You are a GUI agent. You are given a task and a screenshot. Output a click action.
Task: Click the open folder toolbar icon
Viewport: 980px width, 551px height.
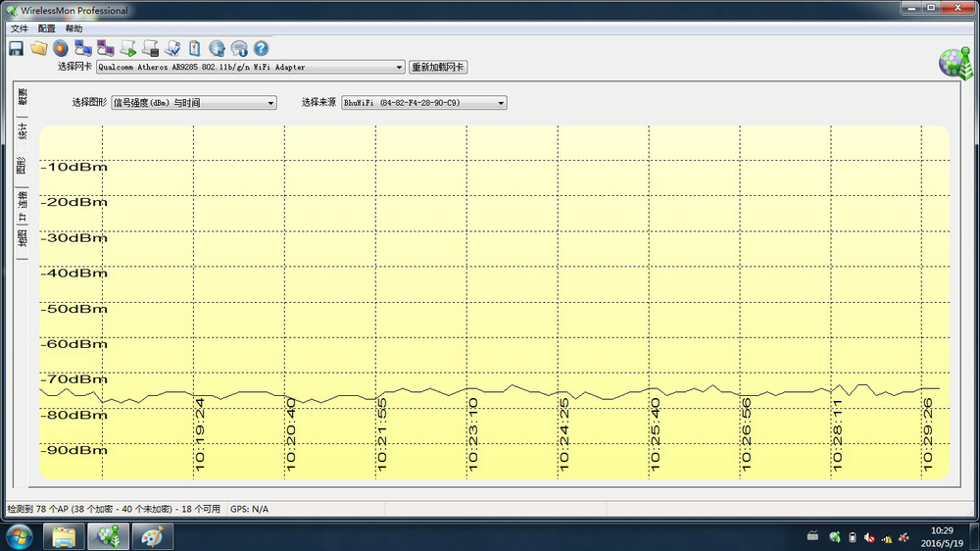point(38,48)
